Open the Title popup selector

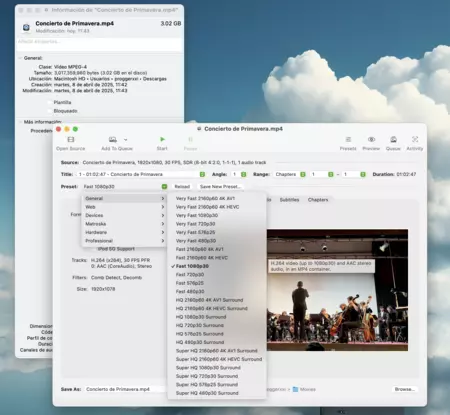pyautogui.click(x=140, y=174)
